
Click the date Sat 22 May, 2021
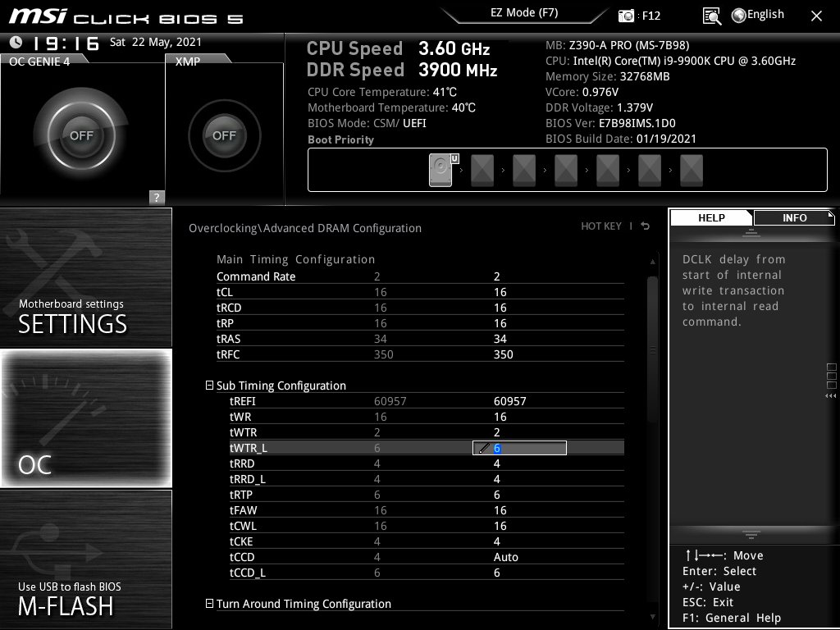point(155,42)
